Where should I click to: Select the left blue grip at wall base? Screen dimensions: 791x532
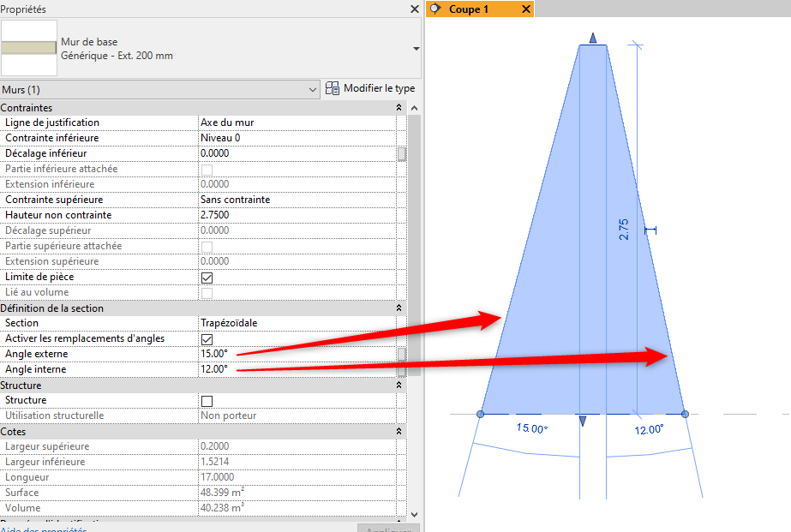click(480, 415)
